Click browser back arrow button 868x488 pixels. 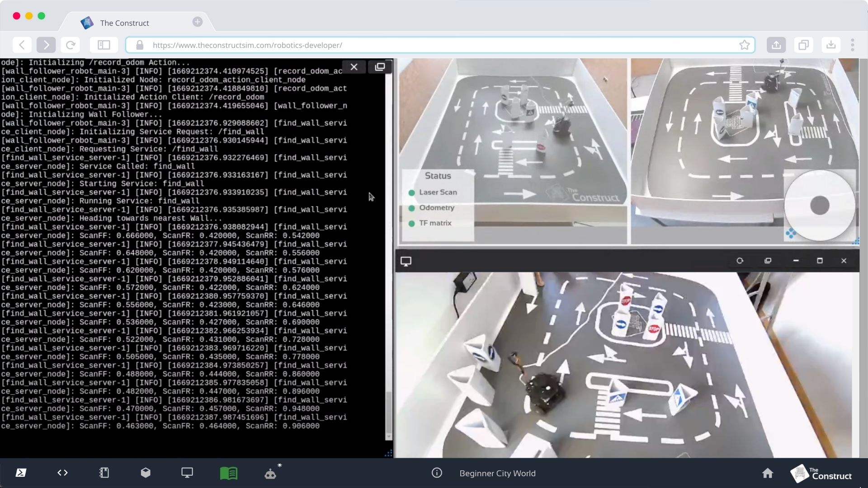coord(22,45)
